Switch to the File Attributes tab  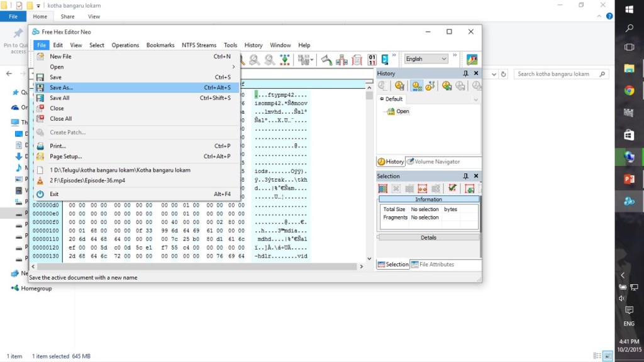coord(433,265)
